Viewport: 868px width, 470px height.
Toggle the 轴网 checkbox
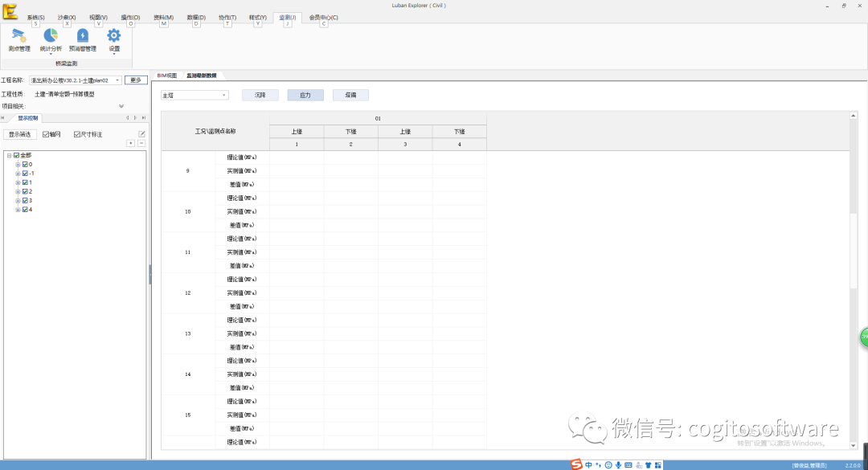point(46,134)
